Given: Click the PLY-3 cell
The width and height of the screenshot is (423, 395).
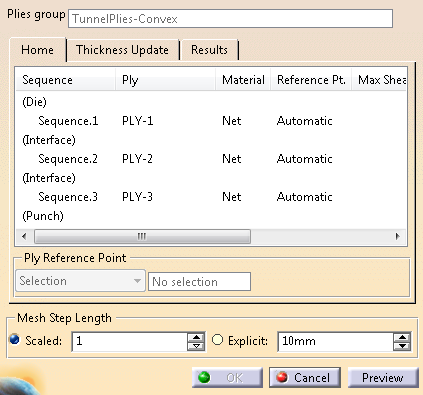Looking at the screenshot, I should click(x=137, y=197).
